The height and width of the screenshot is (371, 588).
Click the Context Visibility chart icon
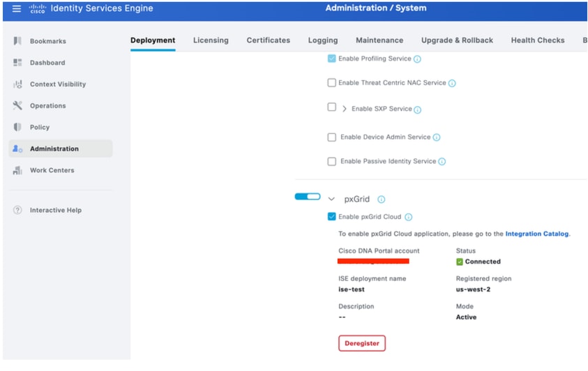pyautogui.click(x=17, y=84)
